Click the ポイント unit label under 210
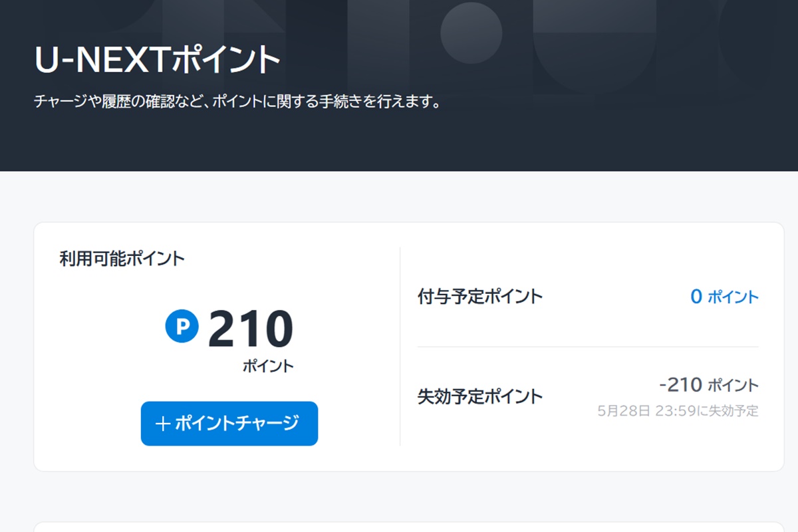Image resolution: width=798 pixels, height=532 pixels. [x=268, y=366]
